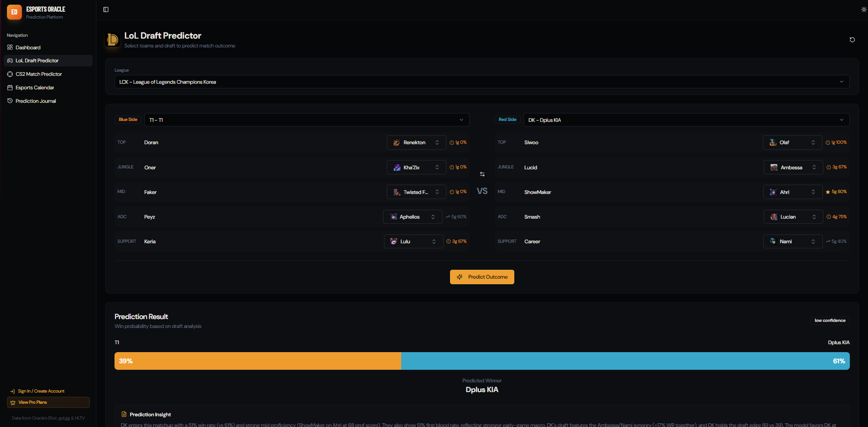868x427 pixels.
Task: Click the Blue Side badge
Action: [128, 120]
